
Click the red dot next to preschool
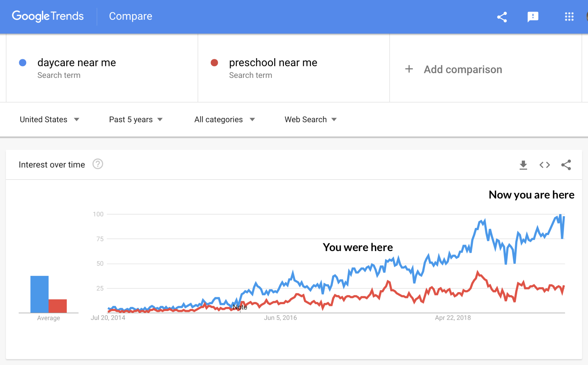(x=214, y=63)
